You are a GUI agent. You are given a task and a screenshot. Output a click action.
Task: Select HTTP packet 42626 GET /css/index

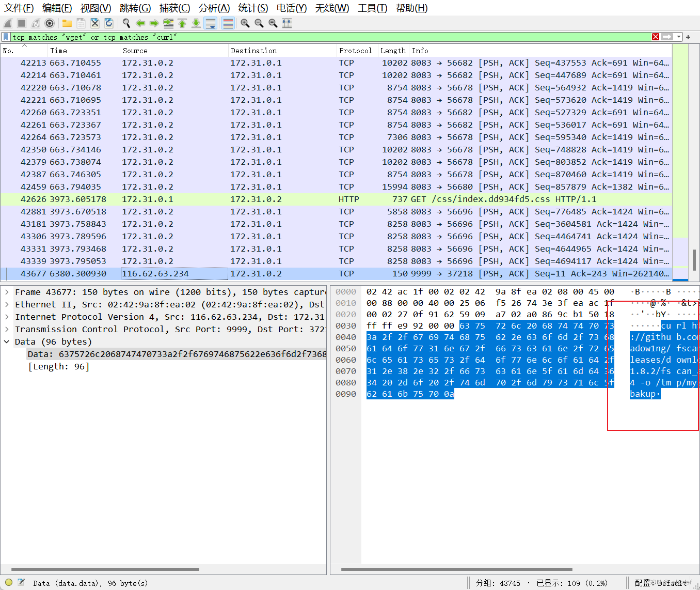(x=336, y=199)
